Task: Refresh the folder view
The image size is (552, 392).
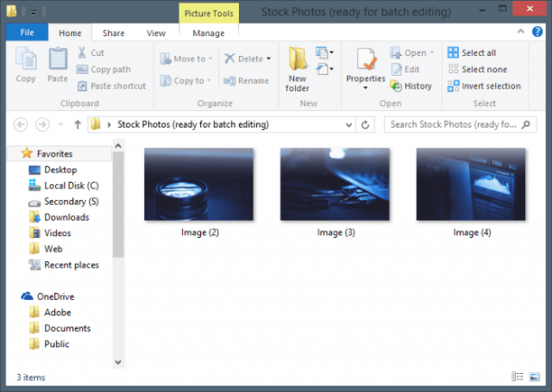Action: pyautogui.click(x=365, y=124)
